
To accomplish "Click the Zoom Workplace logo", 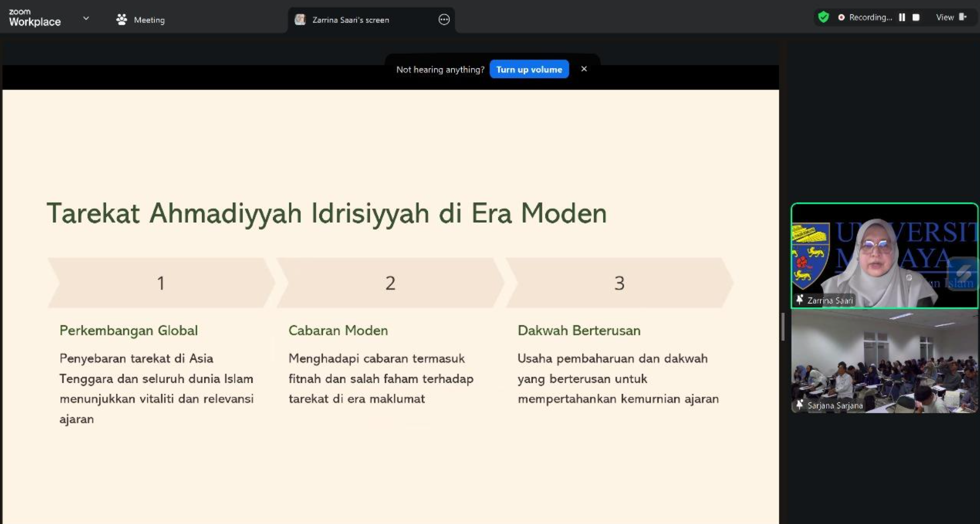I will click(34, 18).
